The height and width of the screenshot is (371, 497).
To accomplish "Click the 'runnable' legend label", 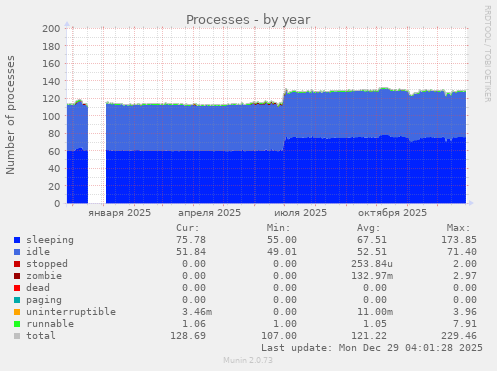I will click(x=50, y=324).
